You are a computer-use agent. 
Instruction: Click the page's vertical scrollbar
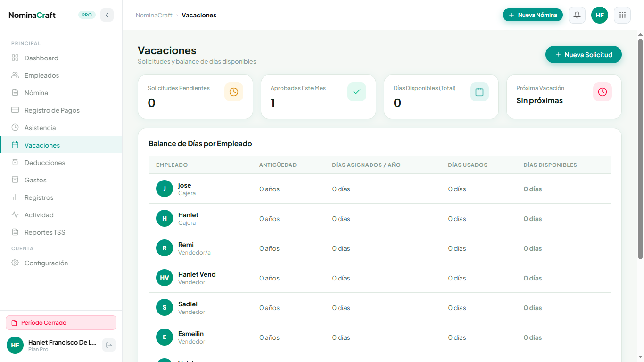tap(640, 149)
